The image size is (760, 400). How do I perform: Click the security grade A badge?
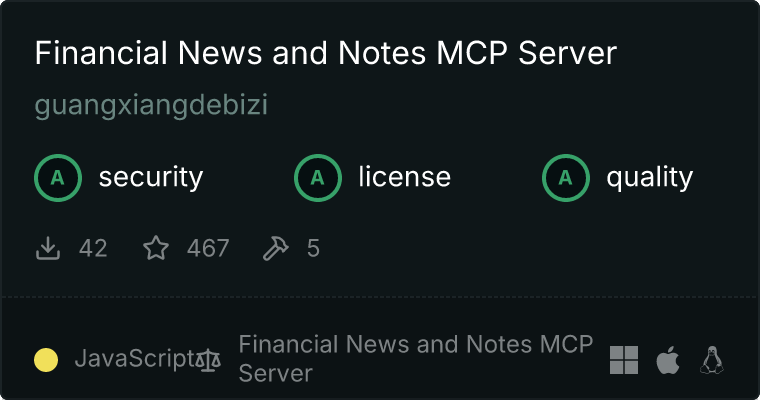pyautogui.click(x=58, y=178)
